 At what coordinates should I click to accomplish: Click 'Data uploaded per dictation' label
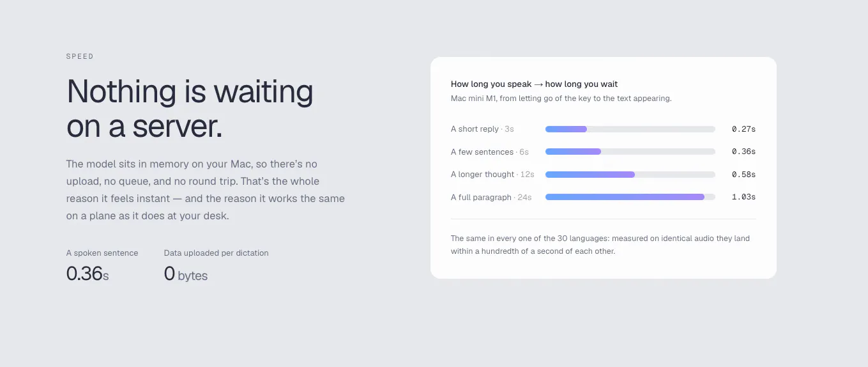point(217,253)
